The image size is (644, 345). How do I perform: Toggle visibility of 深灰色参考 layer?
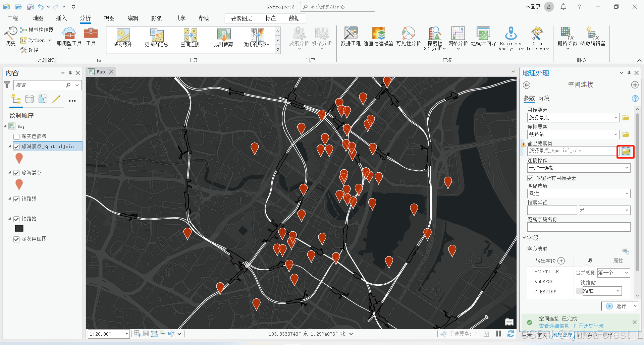16,136
